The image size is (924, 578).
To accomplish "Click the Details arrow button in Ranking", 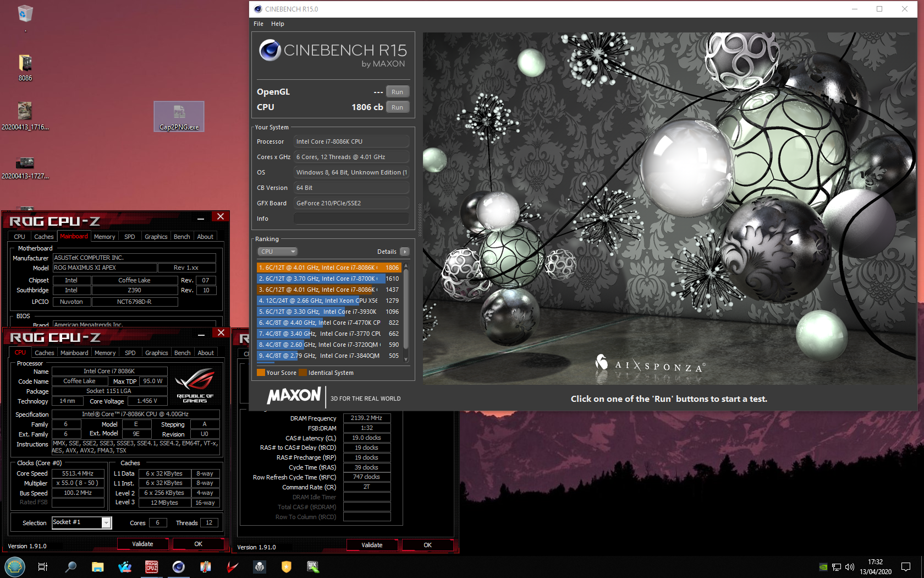I will (x=405, y=252).
